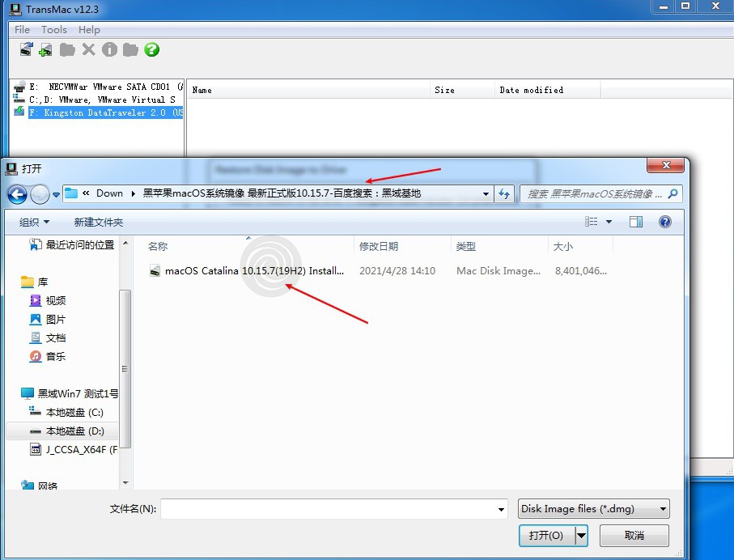
Task: Click the 视频 library icon
Action: (x=36, y=300)
